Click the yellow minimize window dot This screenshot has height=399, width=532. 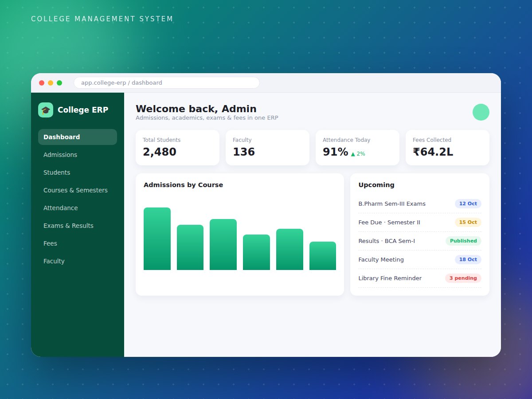[51, 83]
